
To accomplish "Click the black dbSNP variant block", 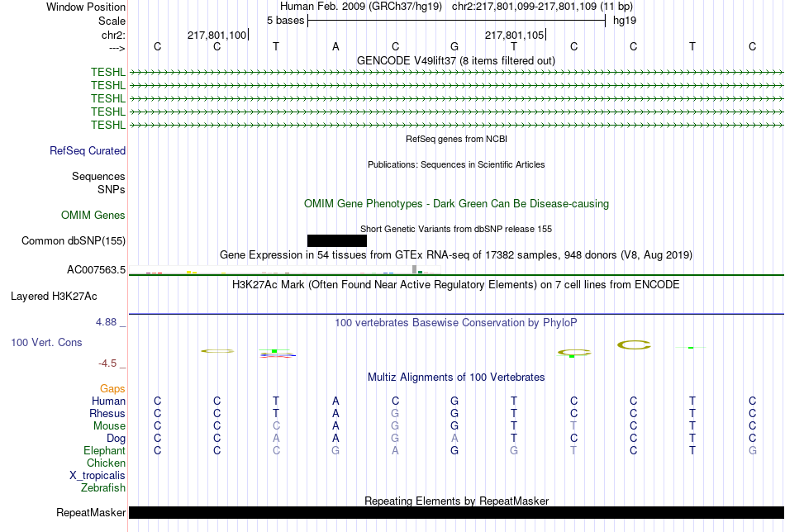I will coord(337,240).
